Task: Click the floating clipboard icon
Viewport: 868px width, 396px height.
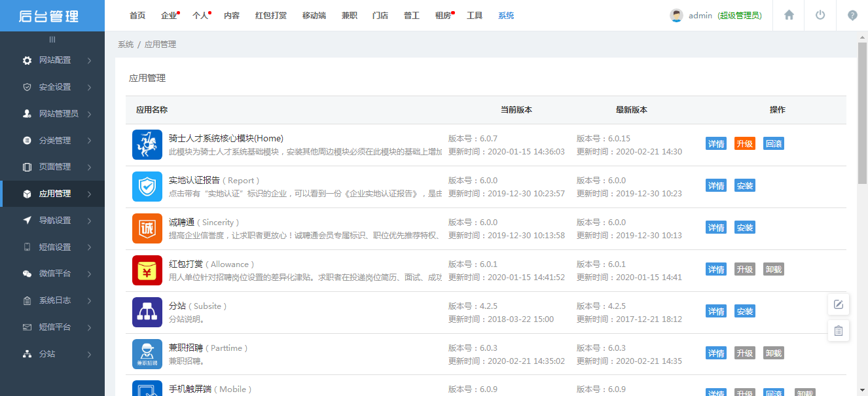Action: click(x=839, y=331)
